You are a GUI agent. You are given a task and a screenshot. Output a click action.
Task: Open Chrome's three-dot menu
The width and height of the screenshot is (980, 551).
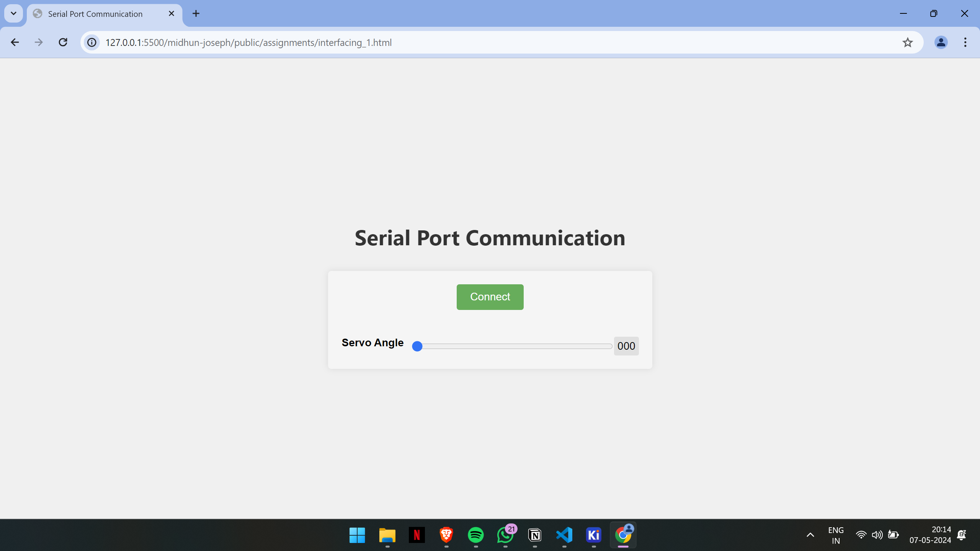[x=965, y=42]
